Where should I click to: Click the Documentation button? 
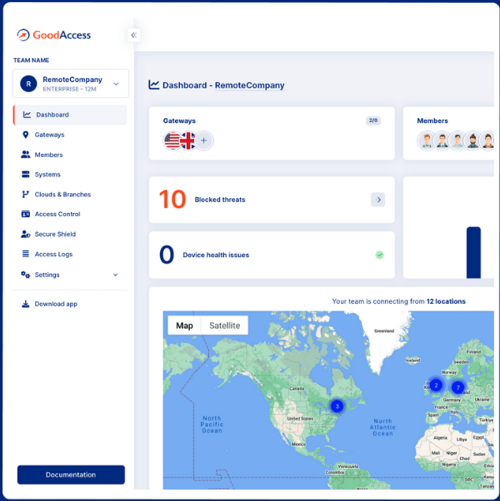pos(71,475)
